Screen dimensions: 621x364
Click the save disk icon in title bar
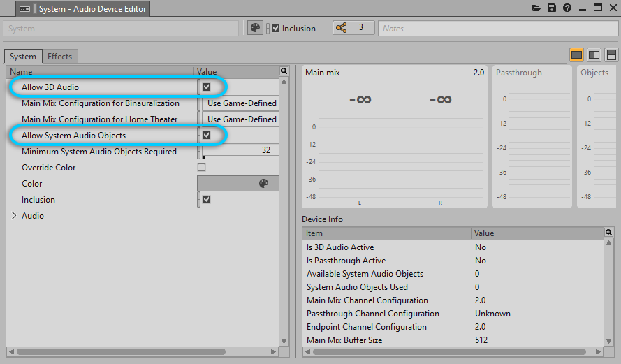click(552, 8)
